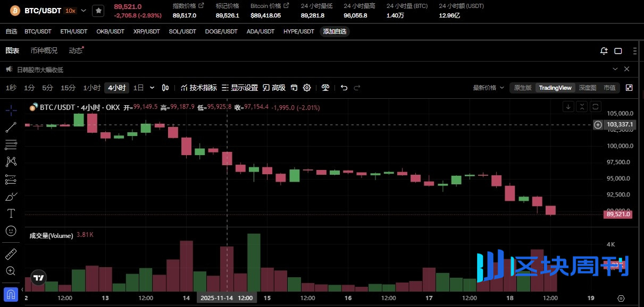Select the ruler measure tool
The width and height of the screenshot is (644, 307).
11,254
